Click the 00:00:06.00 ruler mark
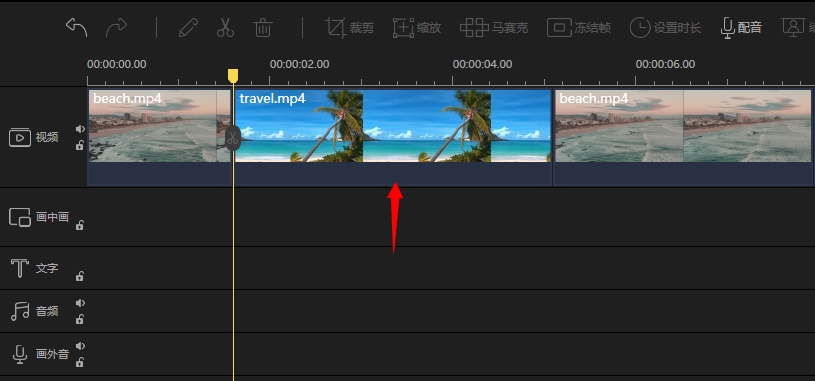This screenshot has height=381, width=815. pyautogui.click(x=665, y=64)
